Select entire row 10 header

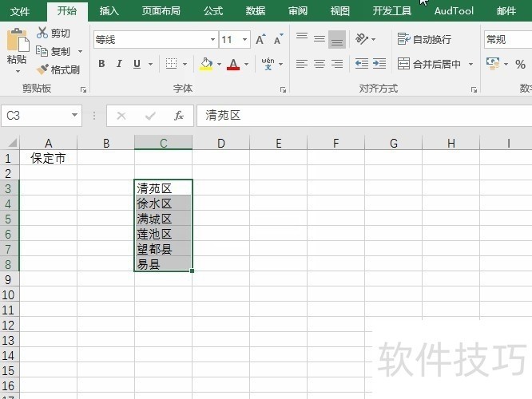9,294
